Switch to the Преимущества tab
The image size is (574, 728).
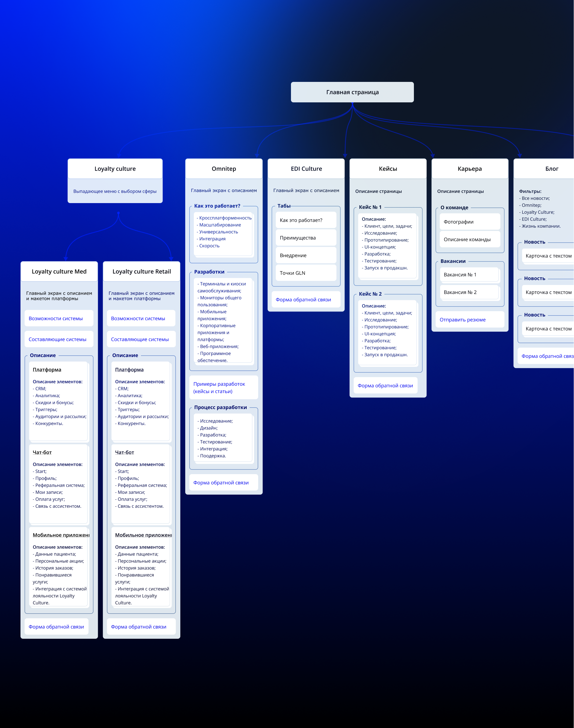306,238
